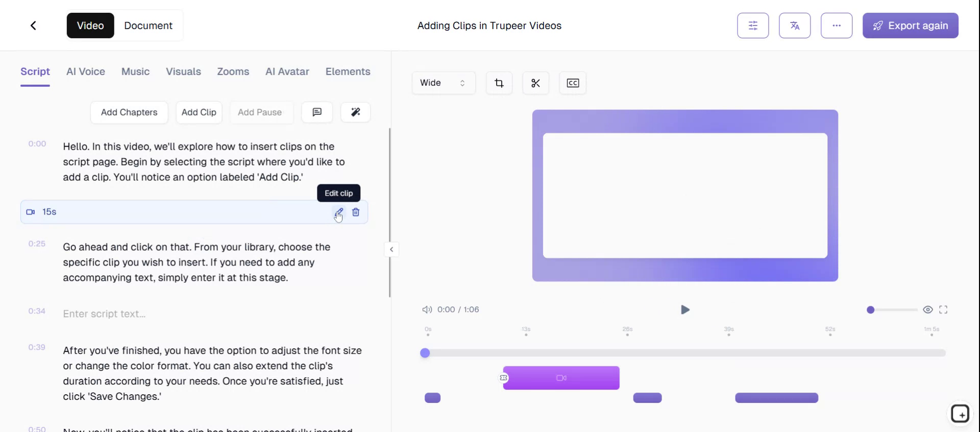980x432 pixels.
Task: Click the camera icon on 15s clip row
Action: click(x=31, y=212)
